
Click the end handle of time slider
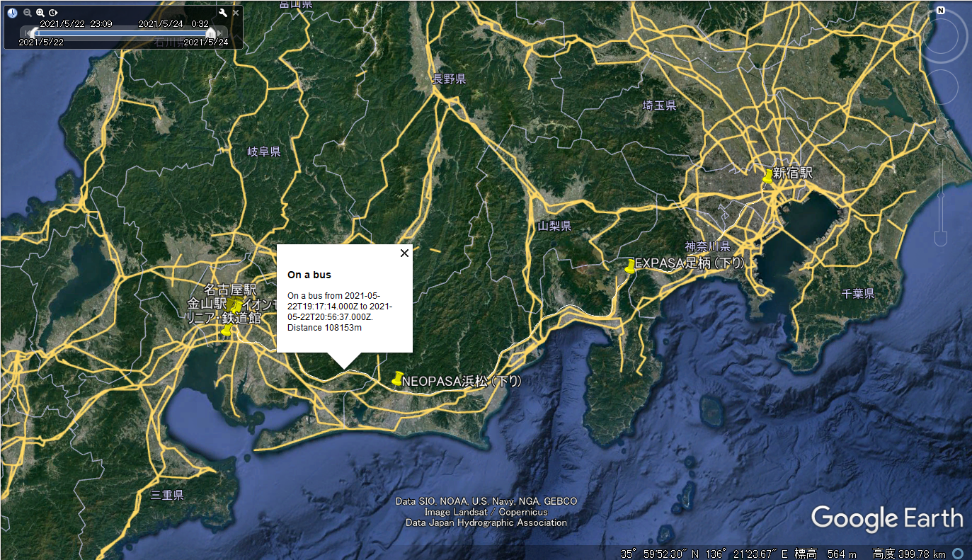210,33
